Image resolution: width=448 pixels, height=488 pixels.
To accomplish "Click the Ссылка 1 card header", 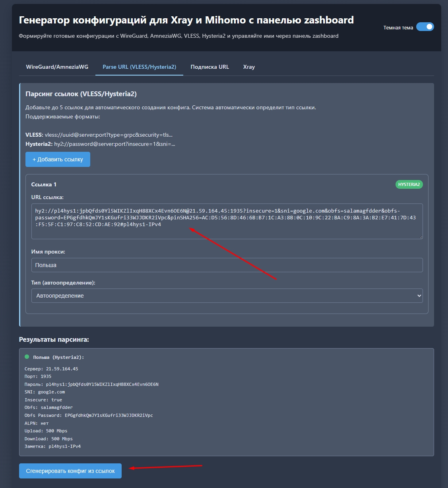I will click(44, 184).
